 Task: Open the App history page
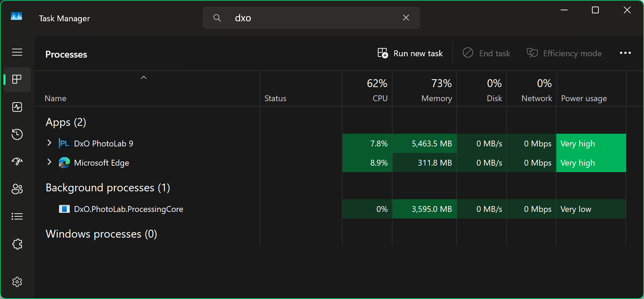[x=17, y=134]
